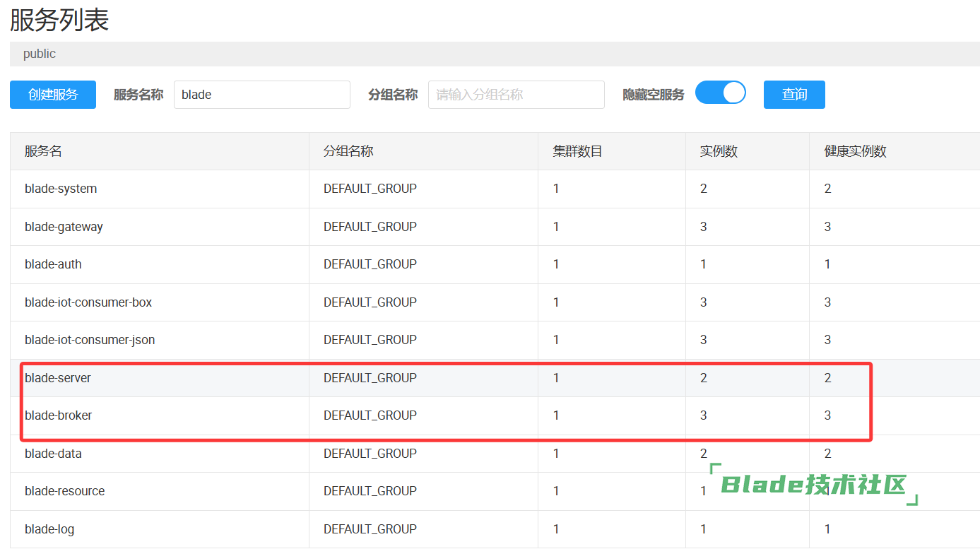980x549 pixels.
Task: Select the blade-iot-consumer-json service row
Action: click(90, 340)
